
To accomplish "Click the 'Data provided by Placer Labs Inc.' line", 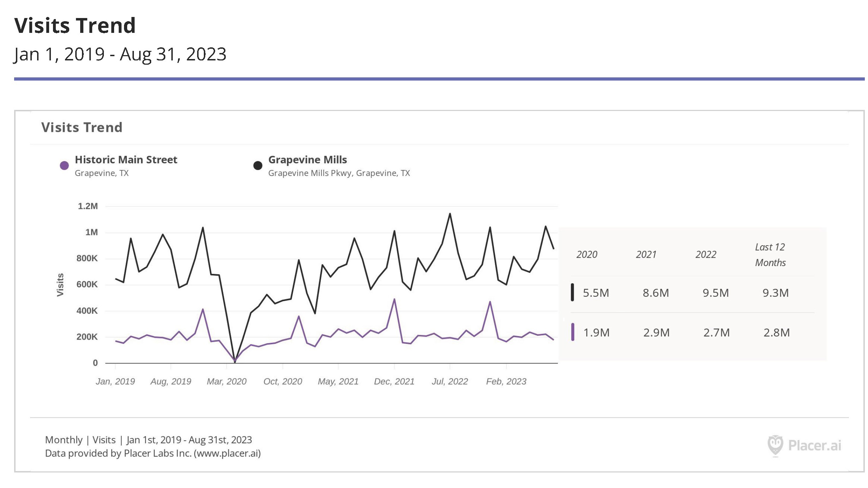I will coord(153,453).
